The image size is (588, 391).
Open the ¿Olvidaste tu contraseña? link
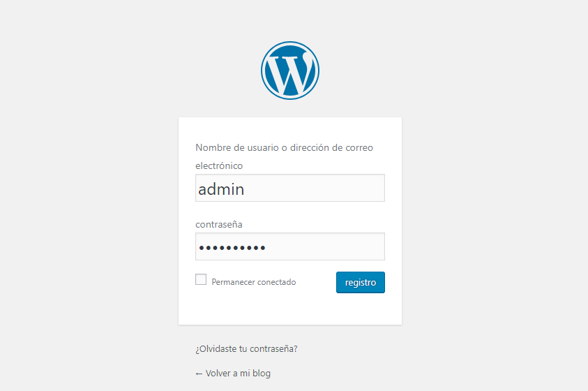click(x=246, y=348)
